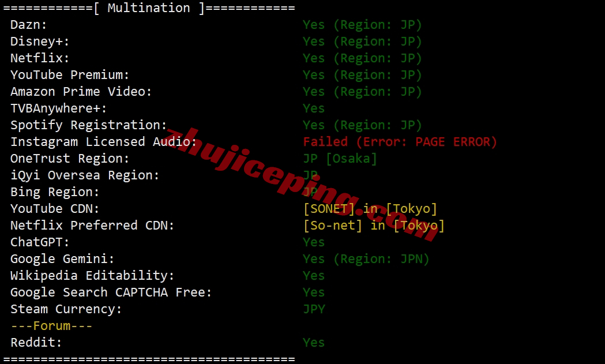Click YouTube CDN [SONET] in [Tokyo] value
The height and width of the screenshot is (364, 605).
tap(370, 209)
